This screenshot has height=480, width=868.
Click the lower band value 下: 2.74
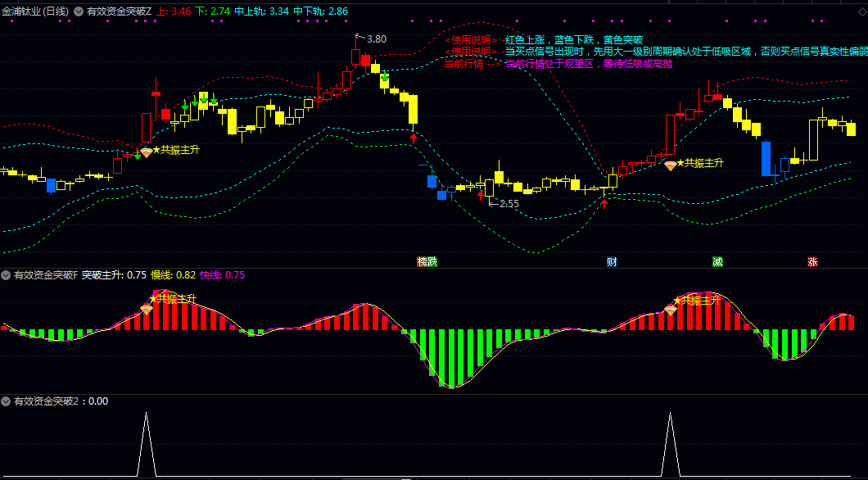[213, 11]
